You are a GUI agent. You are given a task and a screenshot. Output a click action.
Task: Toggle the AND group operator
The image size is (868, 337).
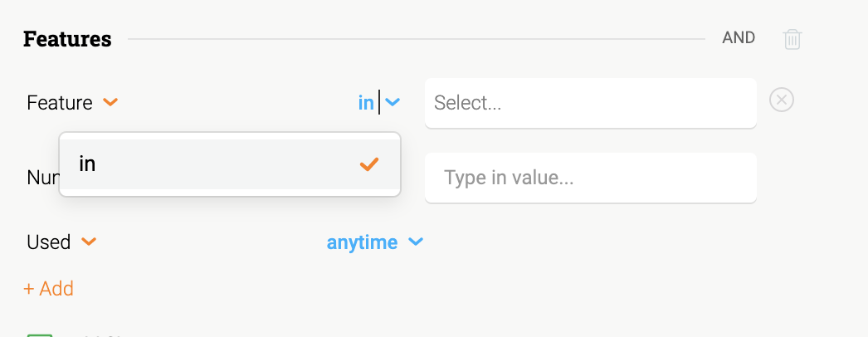(x=739, y=37)
